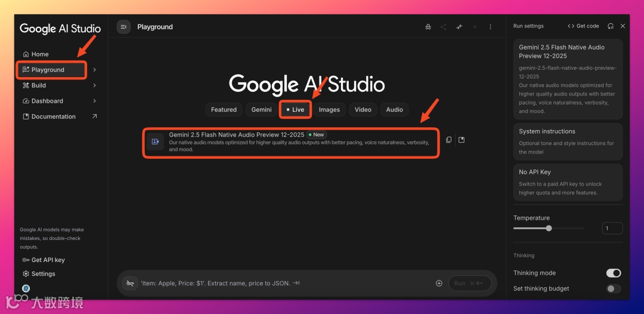Screen dimensions: 644x314
Task: Select the Video model tab
Action: pos(363,110)
